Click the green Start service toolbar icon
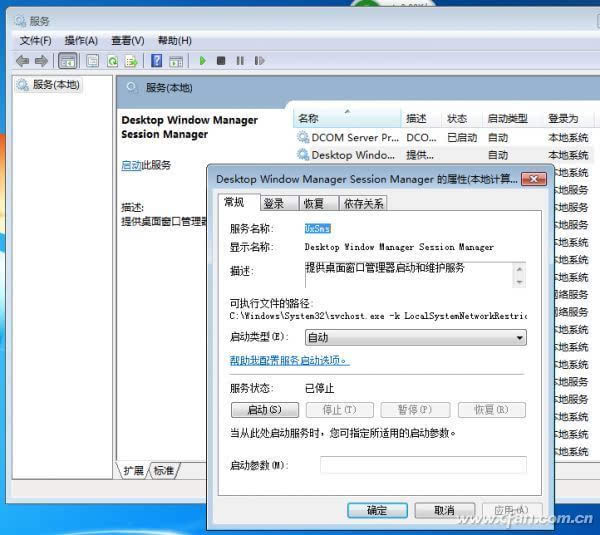Image resolution: width=600 pixels, height=535 pixels. [202, 61]
